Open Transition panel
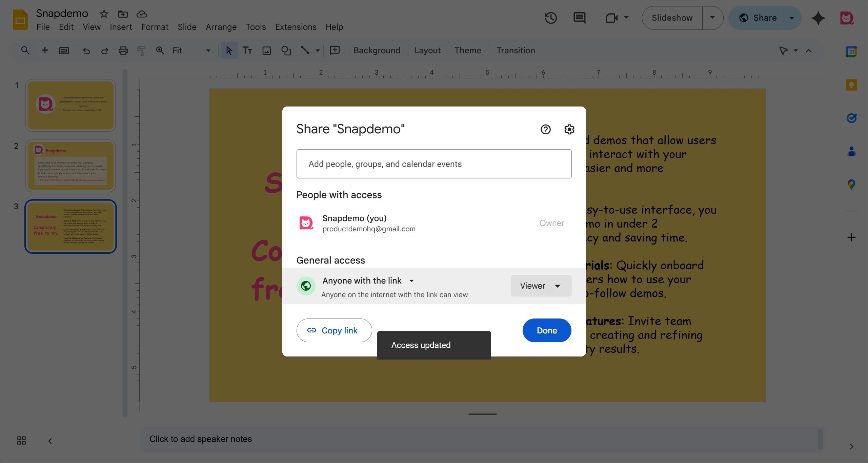The height and width of the screenshot is (463, 868). tap(516, 51)
